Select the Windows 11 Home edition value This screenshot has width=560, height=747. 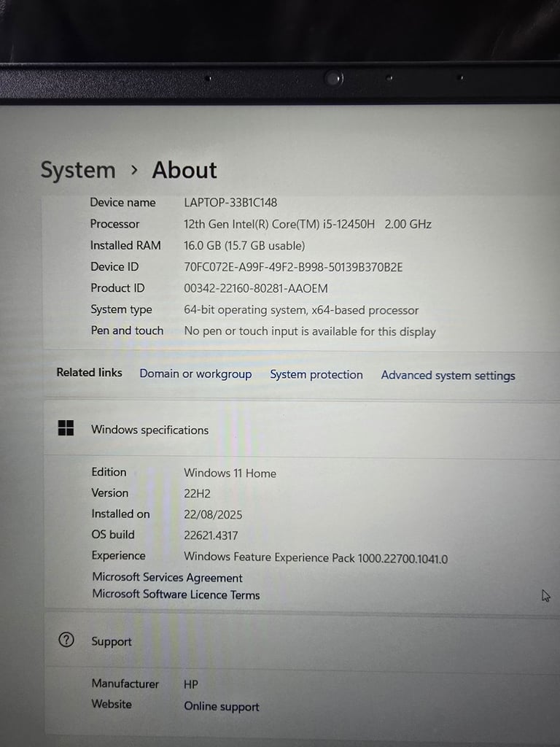[230, 473]
